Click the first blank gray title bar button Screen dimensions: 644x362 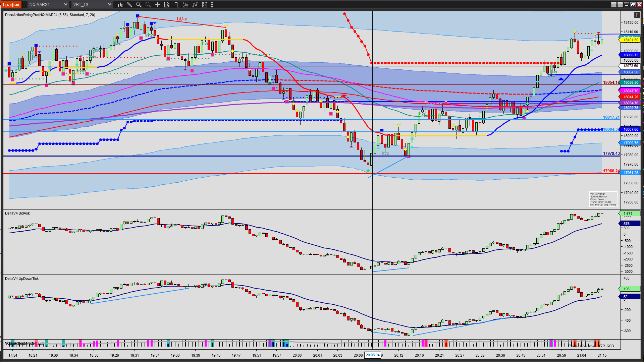click(x=614, y=5)
